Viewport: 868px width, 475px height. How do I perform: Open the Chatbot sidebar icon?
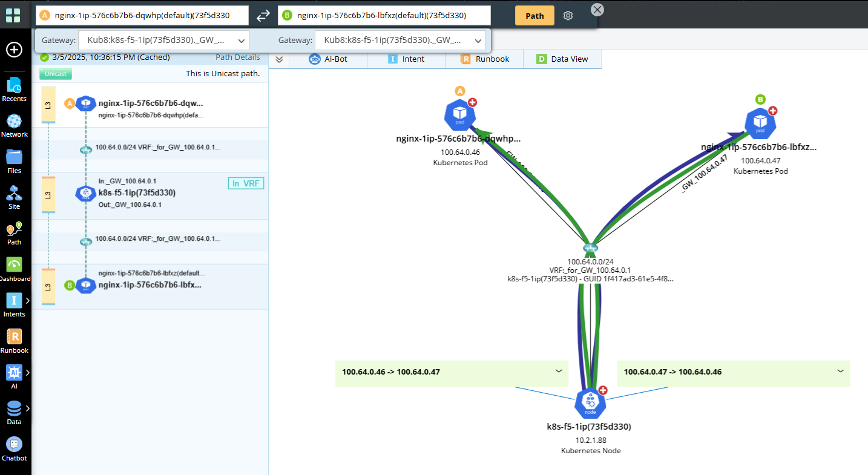tap(14, 449)
